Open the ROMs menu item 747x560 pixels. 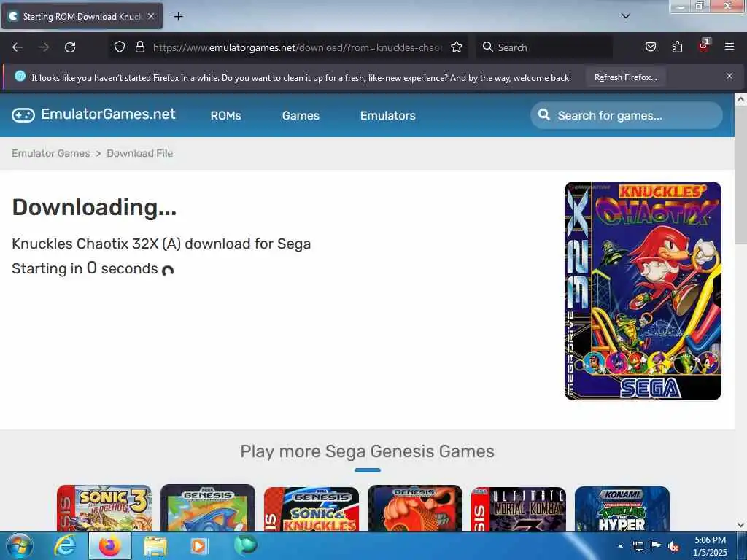pyautogui.click(x=226, y=116)
